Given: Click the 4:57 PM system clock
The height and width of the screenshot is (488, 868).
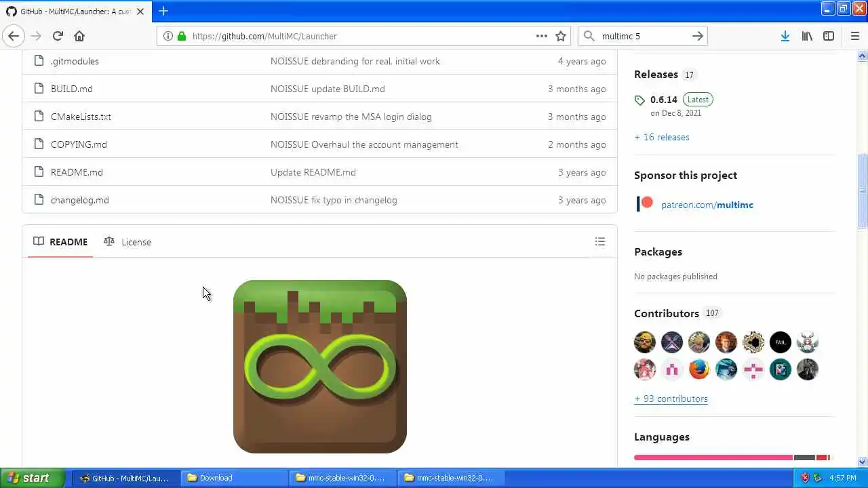Looking at the screenshot, I should point(843,478).
